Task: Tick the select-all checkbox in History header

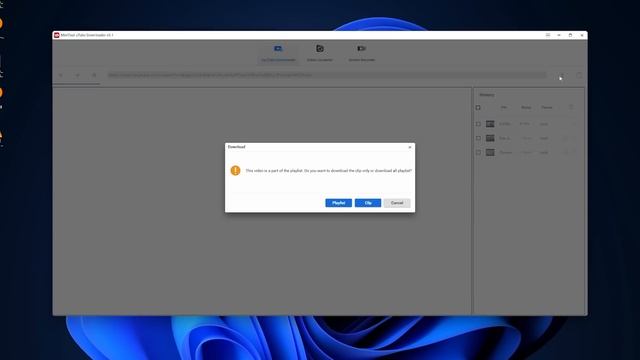Action: pyautogui.click(x=478, y=108)
